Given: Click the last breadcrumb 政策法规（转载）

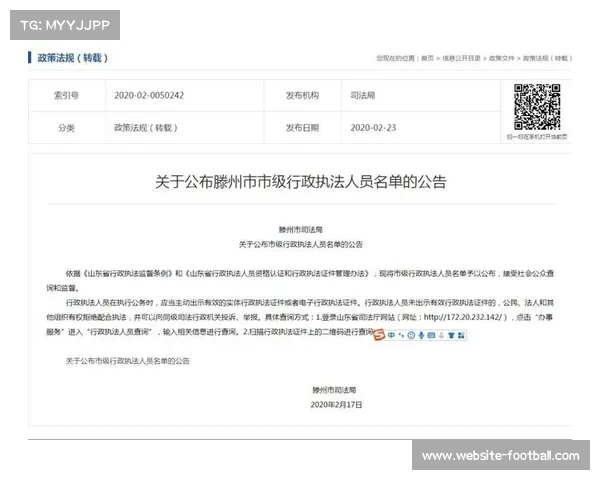Looking at the screenshot, I should 548,58.
